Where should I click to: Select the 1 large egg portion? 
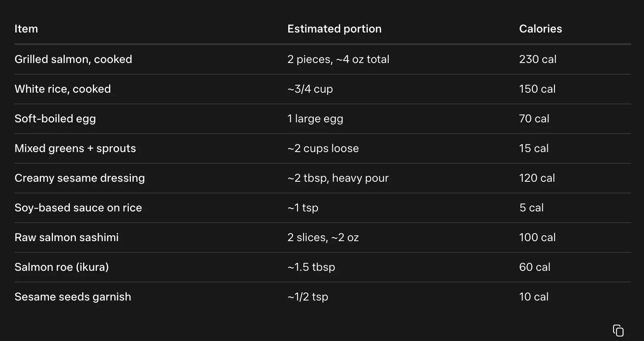[315, 119]
